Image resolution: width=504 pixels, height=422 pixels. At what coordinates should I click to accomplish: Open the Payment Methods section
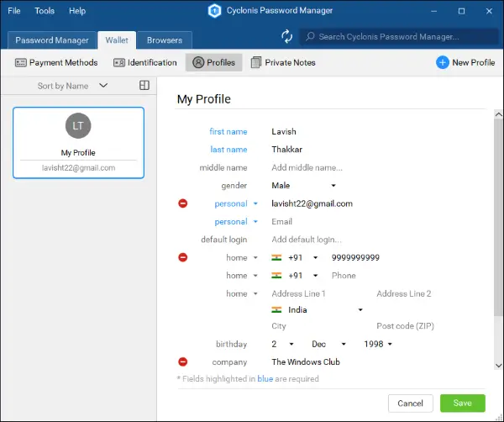click(x=56, y=62)
